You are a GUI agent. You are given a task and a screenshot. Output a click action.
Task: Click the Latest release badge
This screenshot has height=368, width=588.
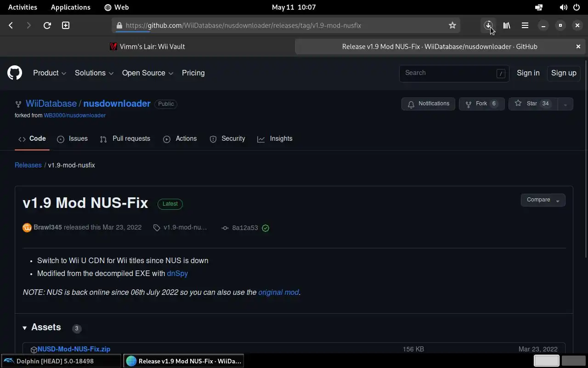point(170,204)
